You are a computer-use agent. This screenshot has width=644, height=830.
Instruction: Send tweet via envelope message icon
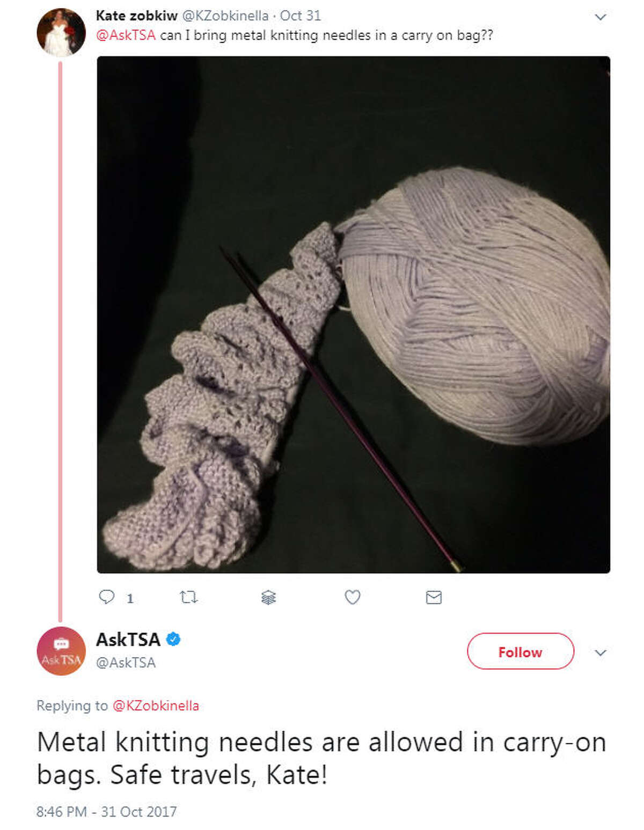point(434,597)
